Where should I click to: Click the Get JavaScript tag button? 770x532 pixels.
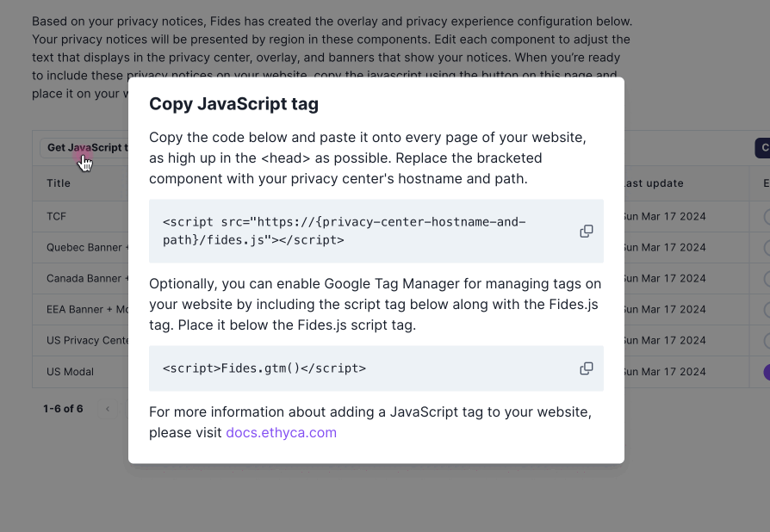84,148
